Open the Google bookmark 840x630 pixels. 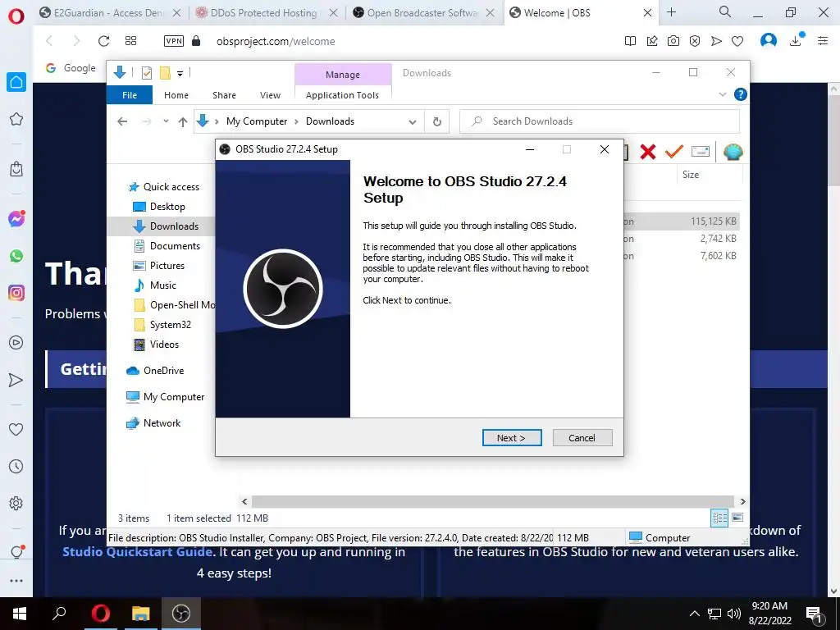[x=71, y=68]
